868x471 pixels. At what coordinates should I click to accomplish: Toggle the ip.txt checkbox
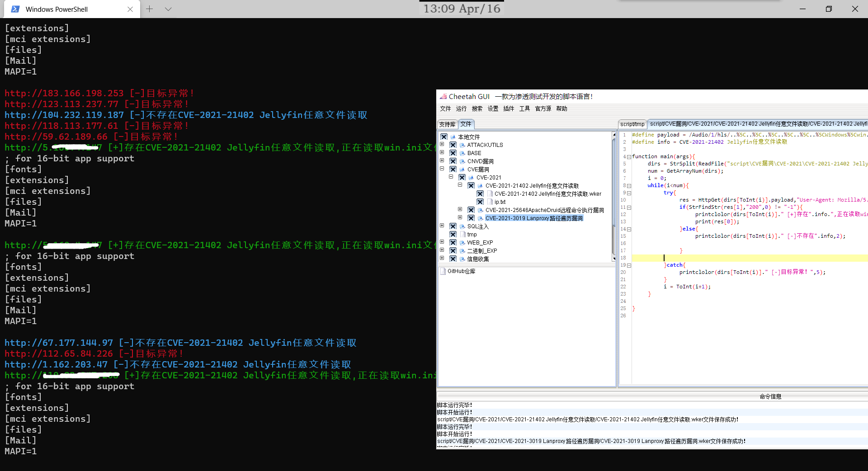pos(480,202)
